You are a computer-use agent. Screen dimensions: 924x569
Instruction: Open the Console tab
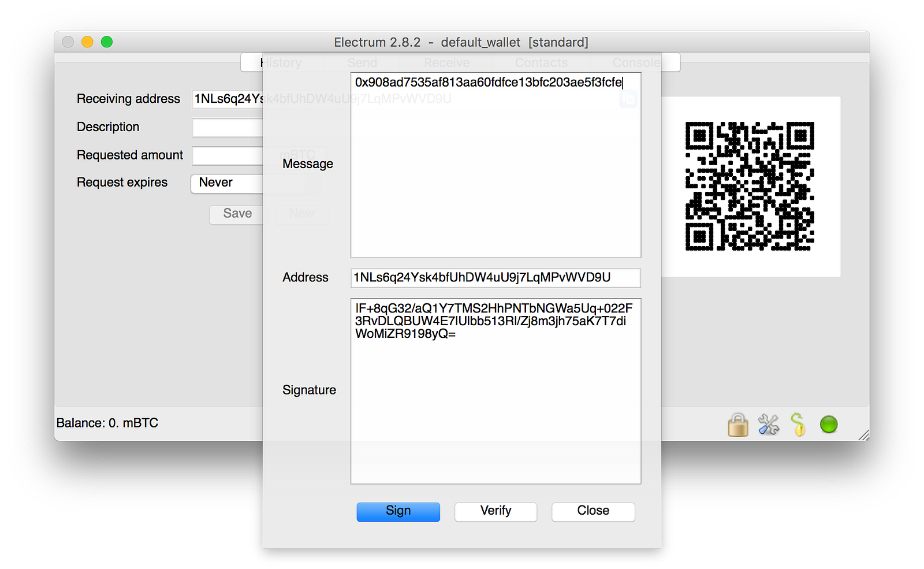tap(636, 62)
